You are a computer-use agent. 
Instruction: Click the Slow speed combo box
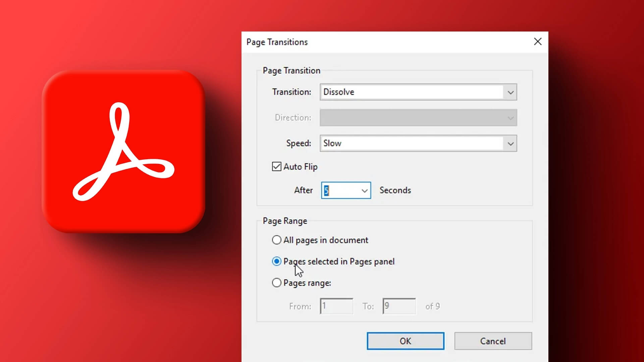(411, 143)
